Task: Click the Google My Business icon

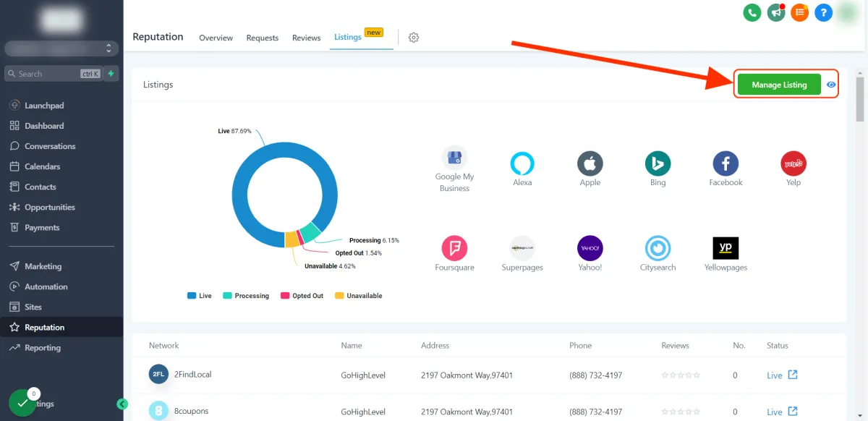Action: point(454,158)
